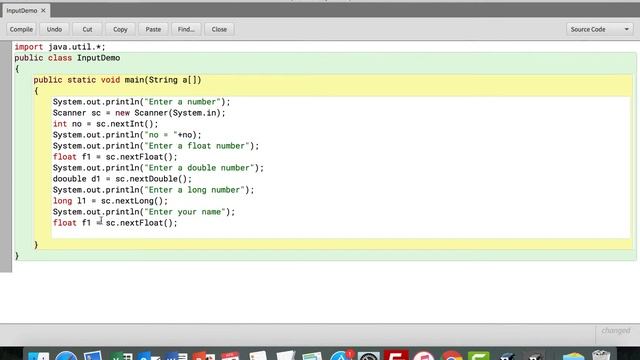This screenshot has height=360, width=640.
Task: Click the main(String a[]) method header
Action: [x=118, y=80]
